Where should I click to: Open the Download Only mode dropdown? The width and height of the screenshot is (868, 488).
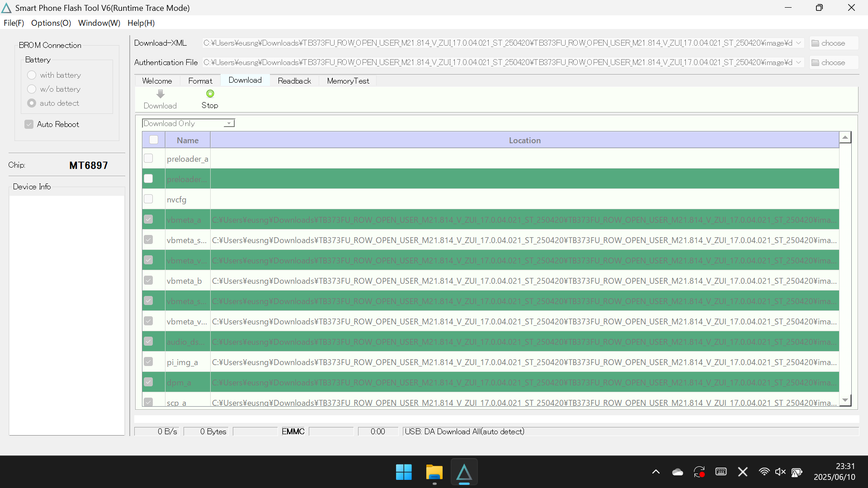coord(229,123)
